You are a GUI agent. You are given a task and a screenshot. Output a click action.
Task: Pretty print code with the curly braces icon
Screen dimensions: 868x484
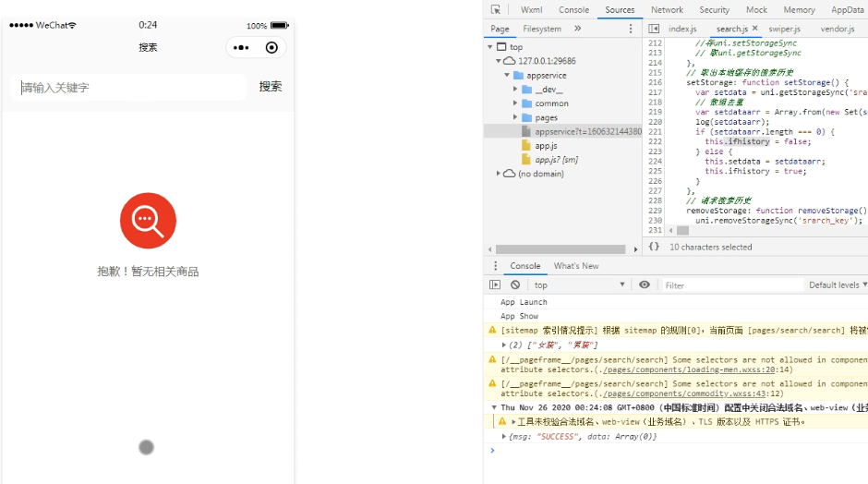pos(654,247)
